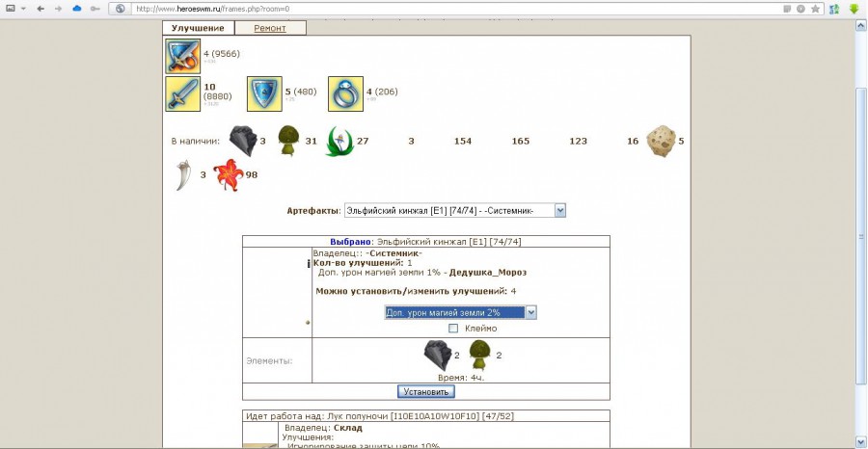868x449 pixels.
Task: Click the green grass flower element icon
Action: click(x=339, y=142)
